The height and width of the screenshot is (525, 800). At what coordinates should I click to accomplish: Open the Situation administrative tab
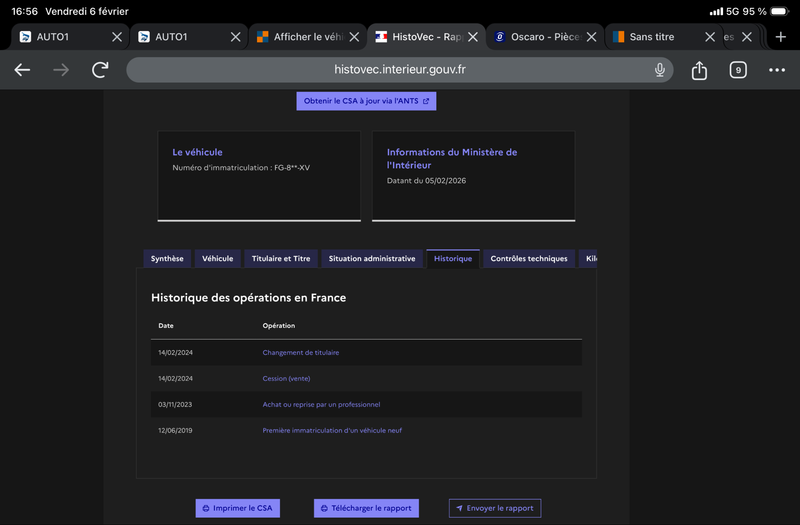pos(371,259)
